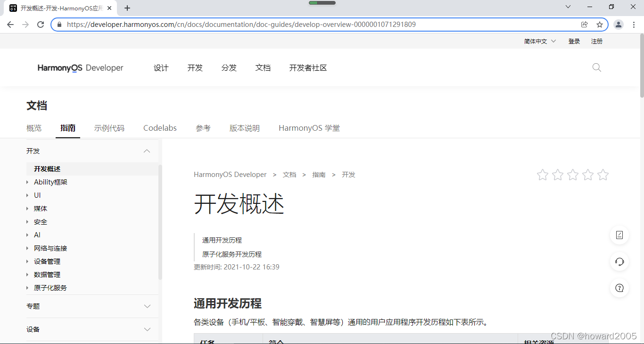This screenshot has height=344, width=644.
Task: Open the browser profile avatar icon
Action: pyautogui.click(x=618, y=24)
